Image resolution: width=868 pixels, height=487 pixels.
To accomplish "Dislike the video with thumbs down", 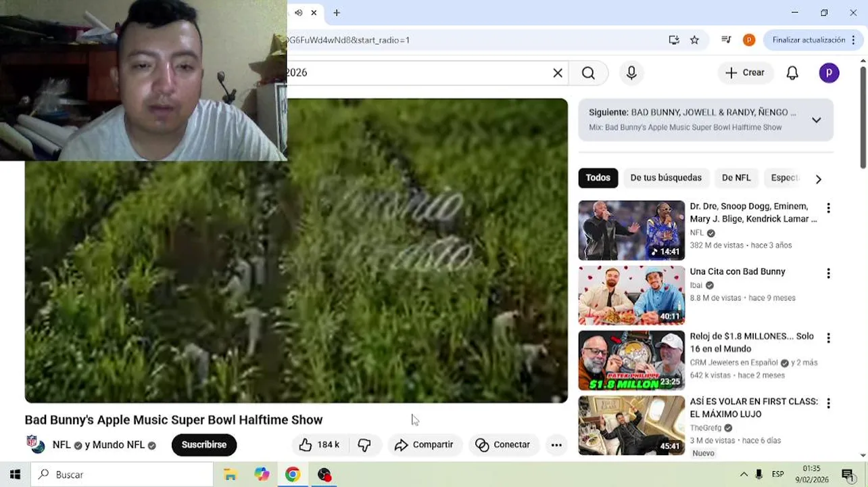I will coord(365,445).
